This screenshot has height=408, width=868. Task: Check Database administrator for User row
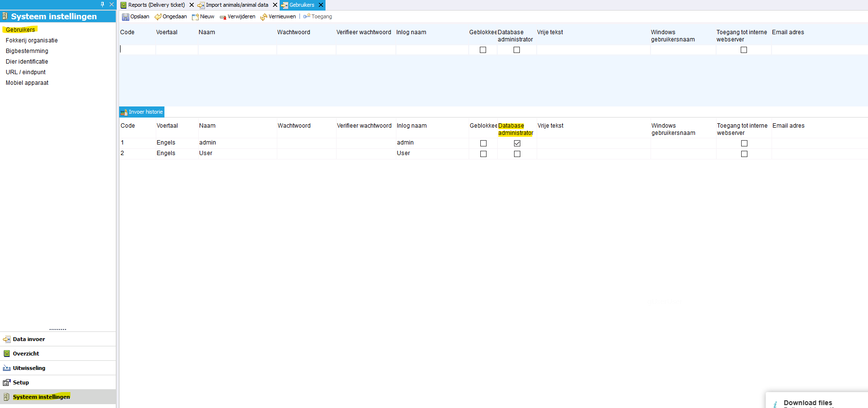click(x=517, y=154)
